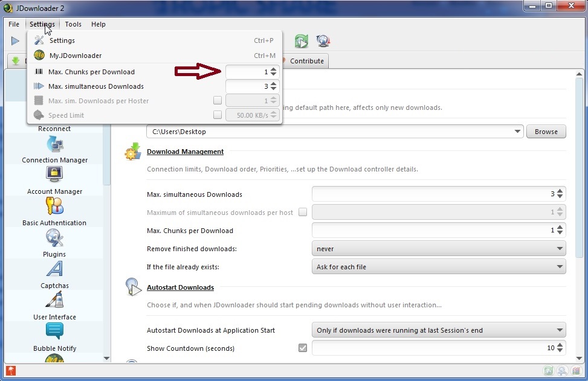Image resolution: width=588 pixels, height=381 pixels.
Task: Enable Max. sim. Downloads per Hoster in menu
Action: coord(218,100)
